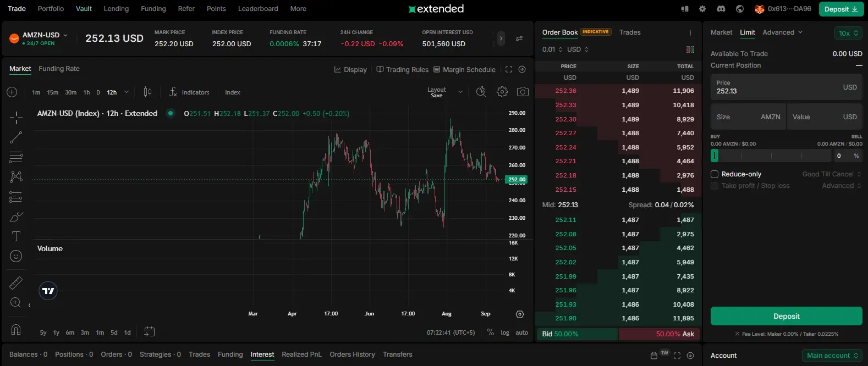
Task: Take a chart snapshot with camera icon
Action: pyautogui.click(x=523, y=92)
